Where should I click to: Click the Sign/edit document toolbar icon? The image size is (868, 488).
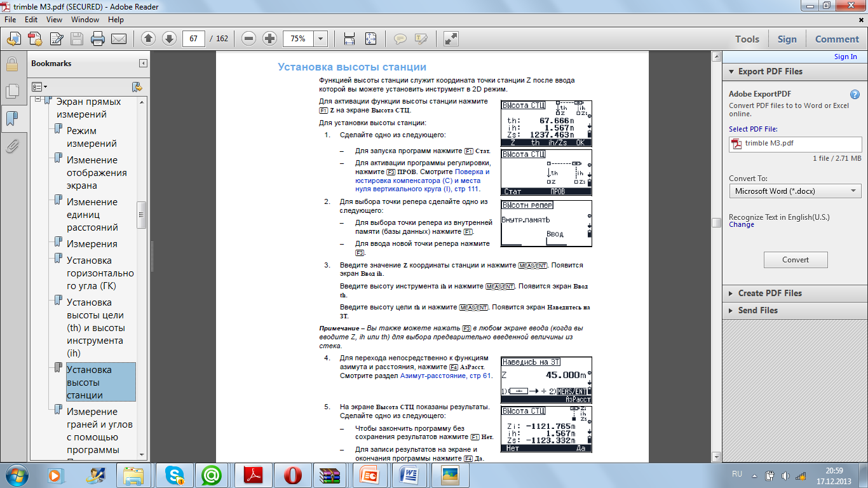(56, 39)
